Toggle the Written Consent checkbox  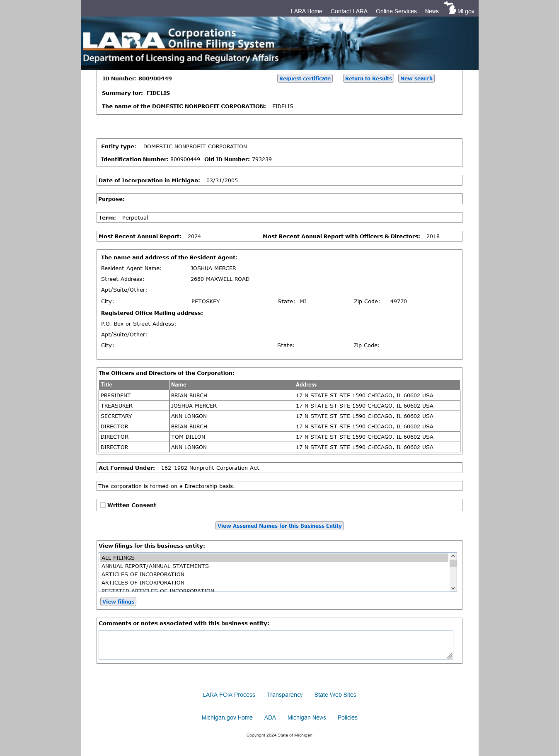103,505
